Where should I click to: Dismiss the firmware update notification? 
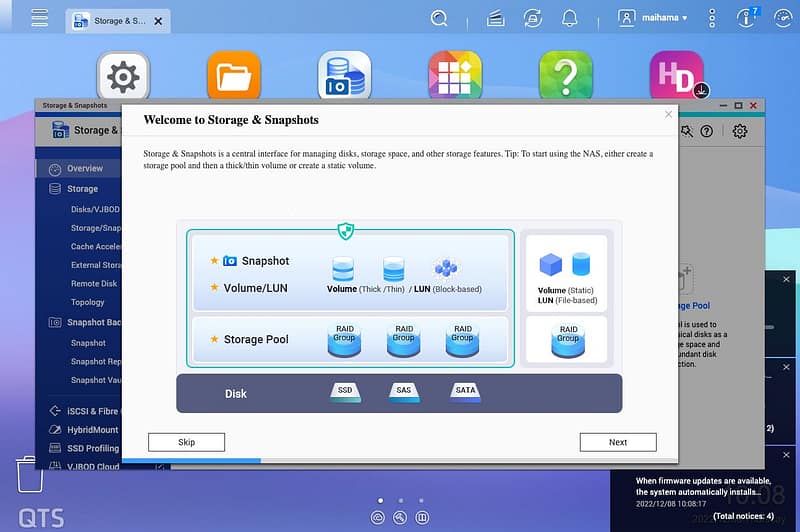pyautogui.click(x=786, y=455)
